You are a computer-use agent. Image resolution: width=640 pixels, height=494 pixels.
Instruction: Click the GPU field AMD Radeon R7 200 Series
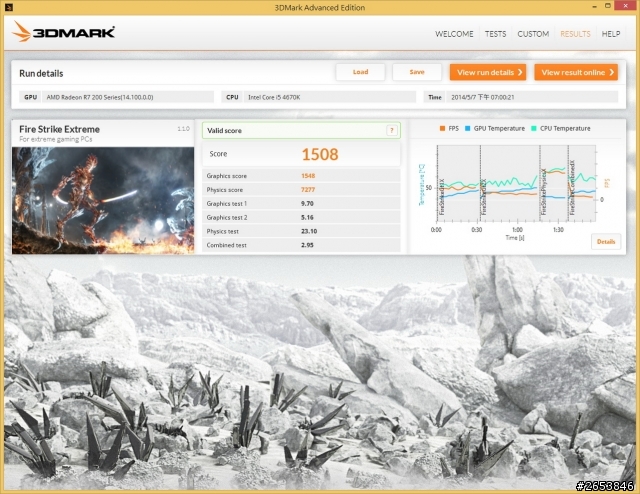(x=128, y=97)
